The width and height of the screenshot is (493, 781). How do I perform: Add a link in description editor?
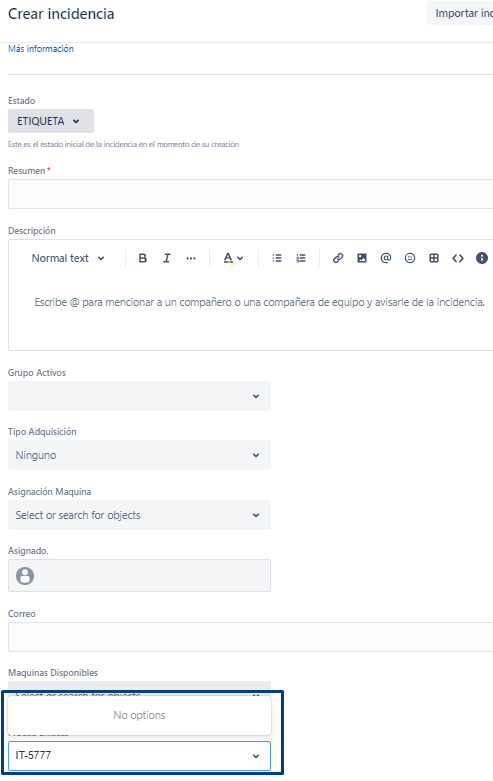pyautogui.click(x=338, y=258)
